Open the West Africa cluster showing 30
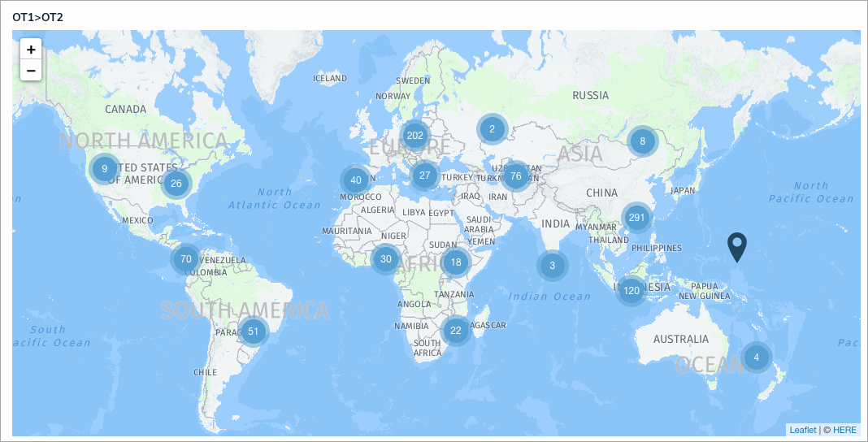The width and height of the screenshot is (868, 442). (386, 259)
